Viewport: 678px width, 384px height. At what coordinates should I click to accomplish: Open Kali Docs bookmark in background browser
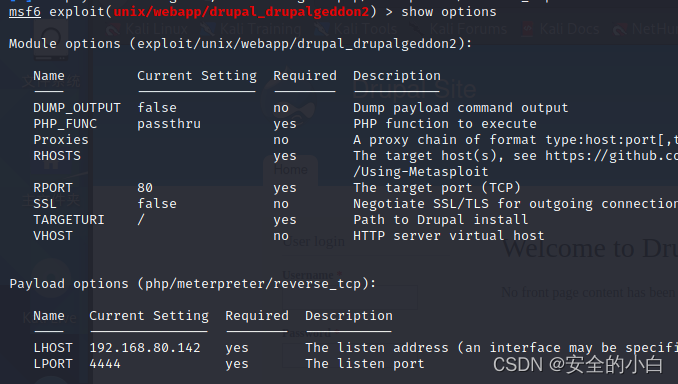click(x=561, y=29)
